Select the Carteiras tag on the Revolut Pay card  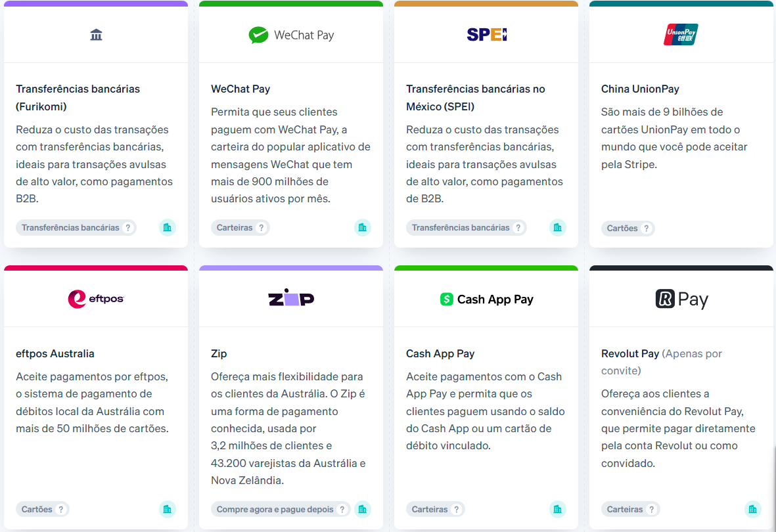(x=625, y=509)
